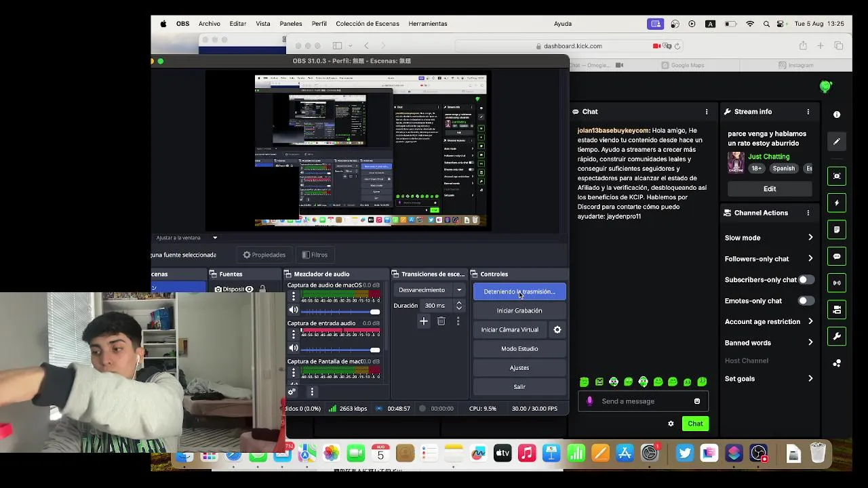
Task: Open advanced audio properties gears icon
Action: 292,392
